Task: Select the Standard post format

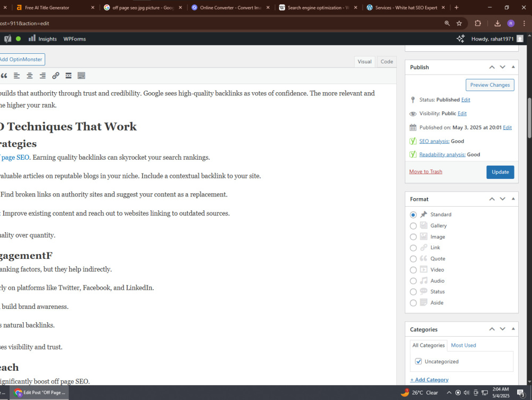Action: click(x=413, y=215)
